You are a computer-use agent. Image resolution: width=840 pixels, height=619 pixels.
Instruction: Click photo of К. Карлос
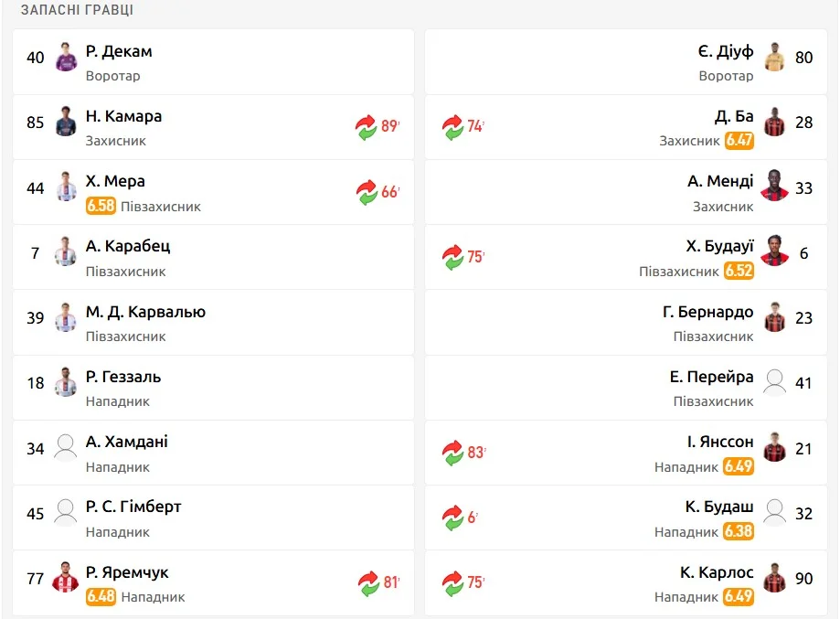[x=774, y=577]
